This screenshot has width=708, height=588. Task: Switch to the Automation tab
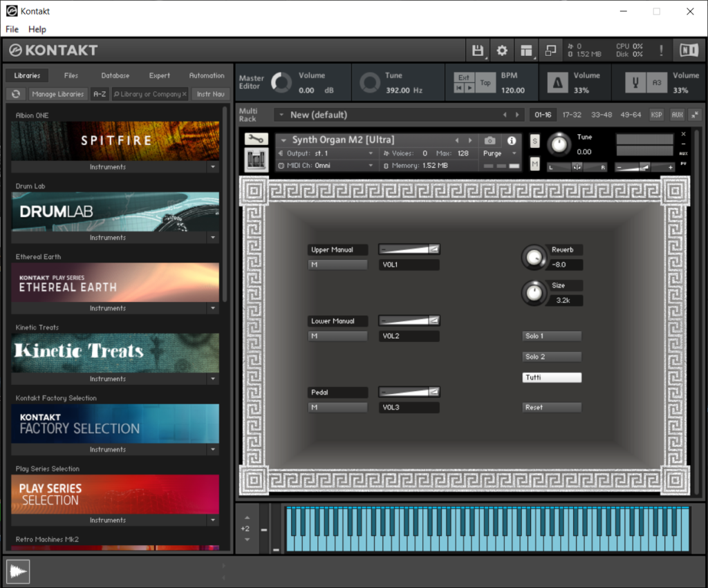(206, 75)
